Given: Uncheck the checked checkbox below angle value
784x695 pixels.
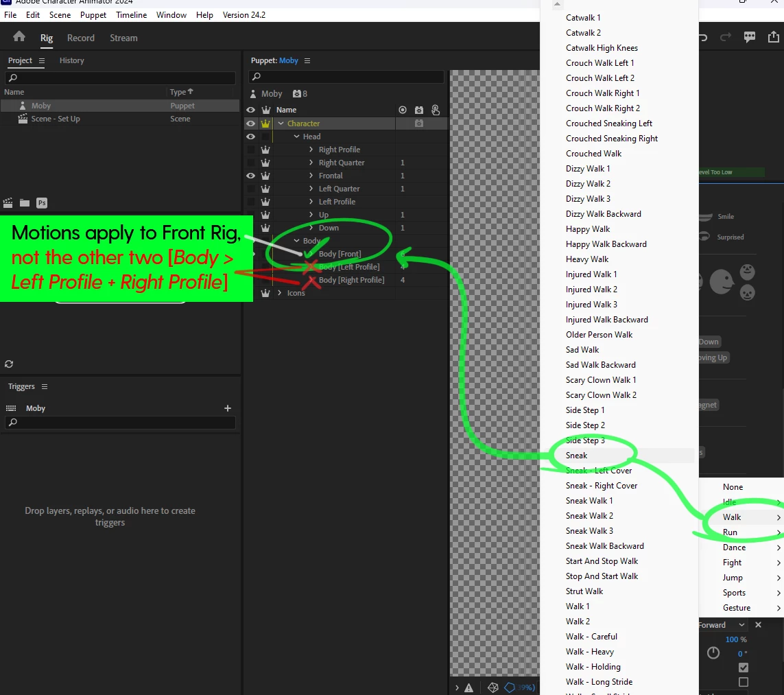Looking at the screenshot, I should [744, 668].
